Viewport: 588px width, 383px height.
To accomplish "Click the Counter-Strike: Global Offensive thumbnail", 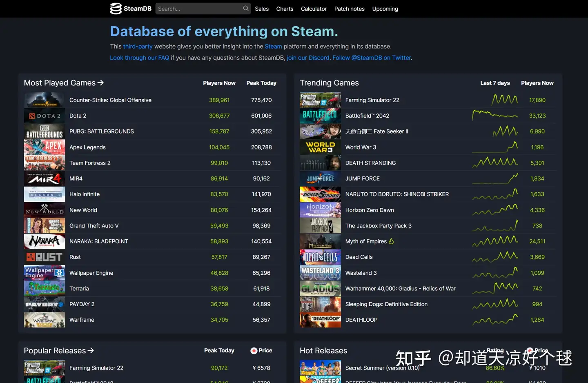I will coord(44,100).
